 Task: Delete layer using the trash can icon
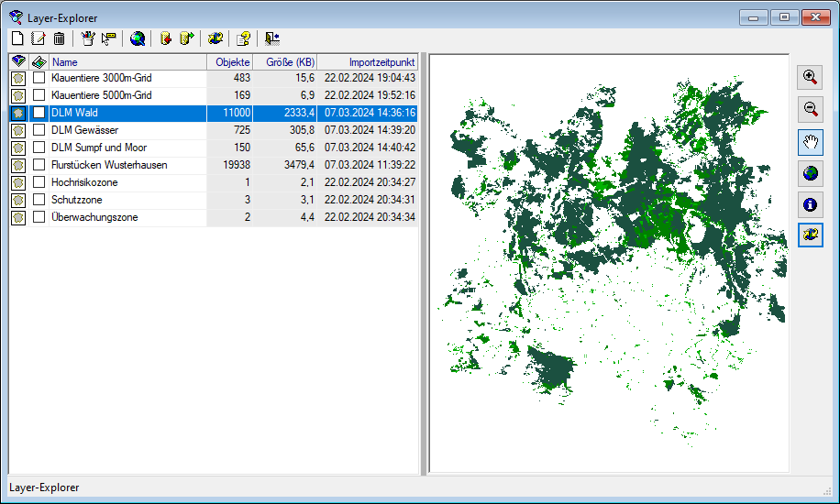(x=59, y=38)
